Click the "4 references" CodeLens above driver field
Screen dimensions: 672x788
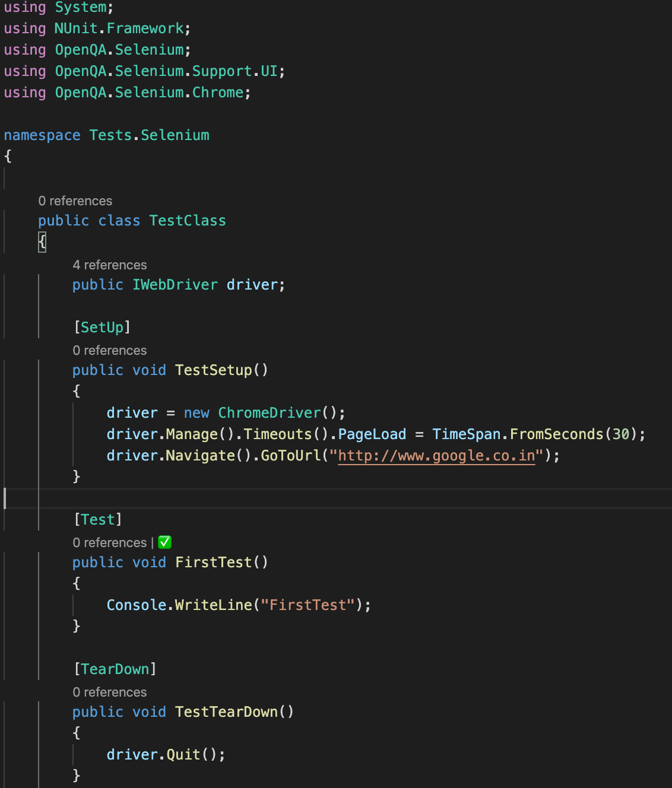click(109, 265)
